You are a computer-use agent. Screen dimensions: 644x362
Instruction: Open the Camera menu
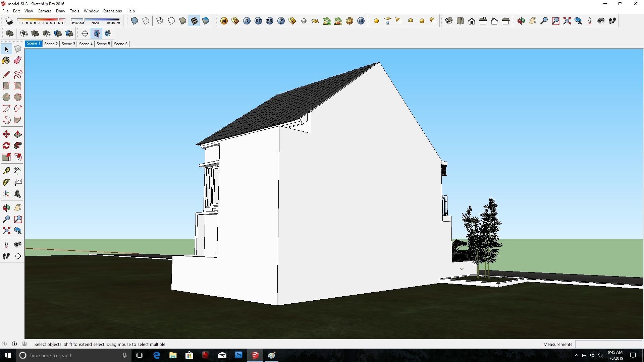click(44, 11)
